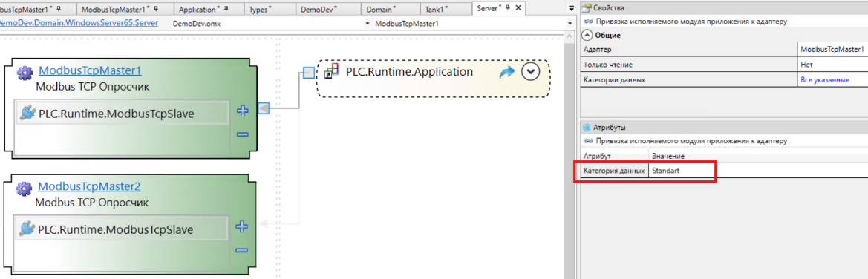Click the gear icon beside ModbusTcpMaster1
868x279 pixels.
[25, 73]
